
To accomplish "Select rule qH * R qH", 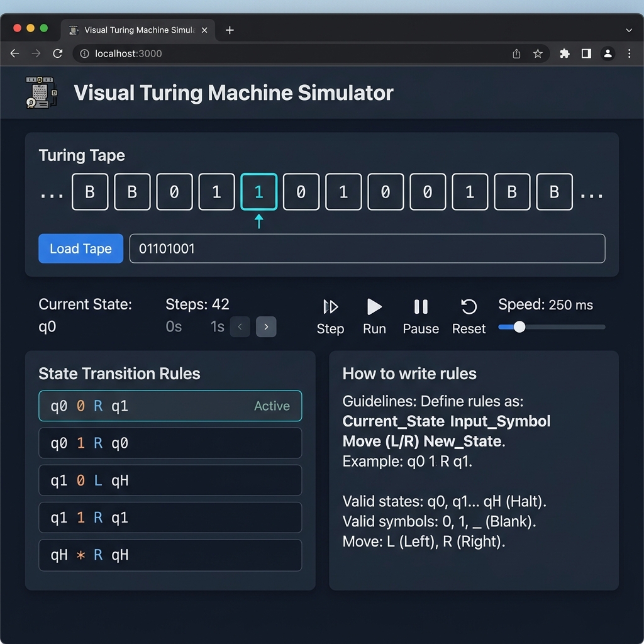I will [x=170, y=555].
